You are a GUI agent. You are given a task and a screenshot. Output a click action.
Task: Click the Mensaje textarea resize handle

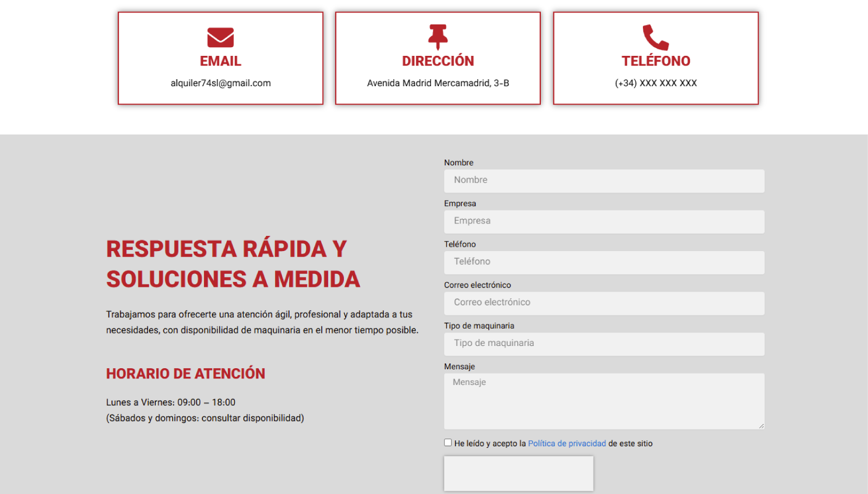click(761, 426)
